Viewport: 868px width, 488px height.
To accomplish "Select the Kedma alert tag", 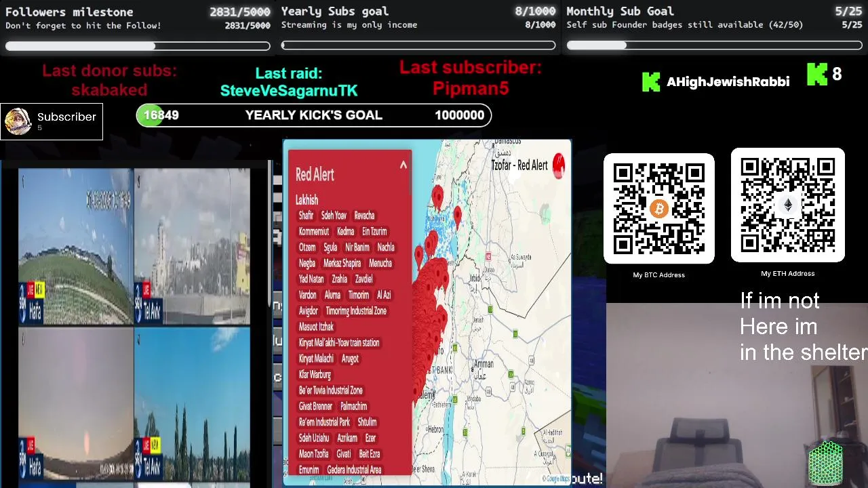I will (346, 231).
